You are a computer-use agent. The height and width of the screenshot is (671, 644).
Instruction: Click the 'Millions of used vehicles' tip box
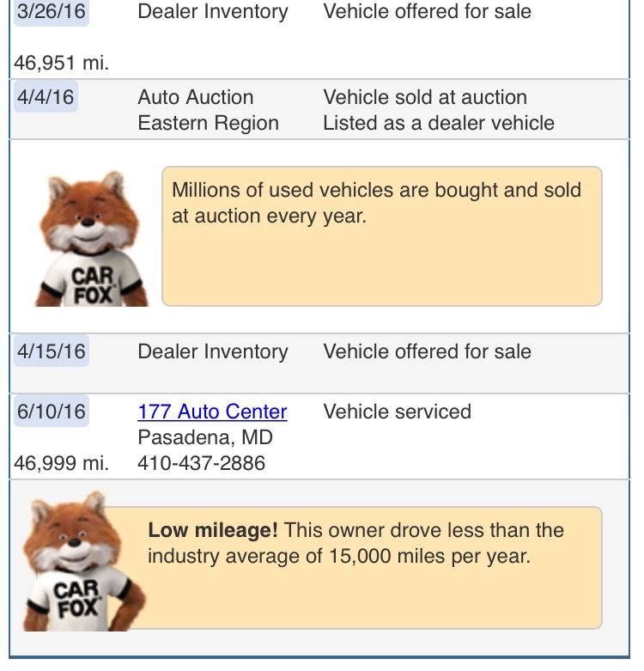pos(382,236)
